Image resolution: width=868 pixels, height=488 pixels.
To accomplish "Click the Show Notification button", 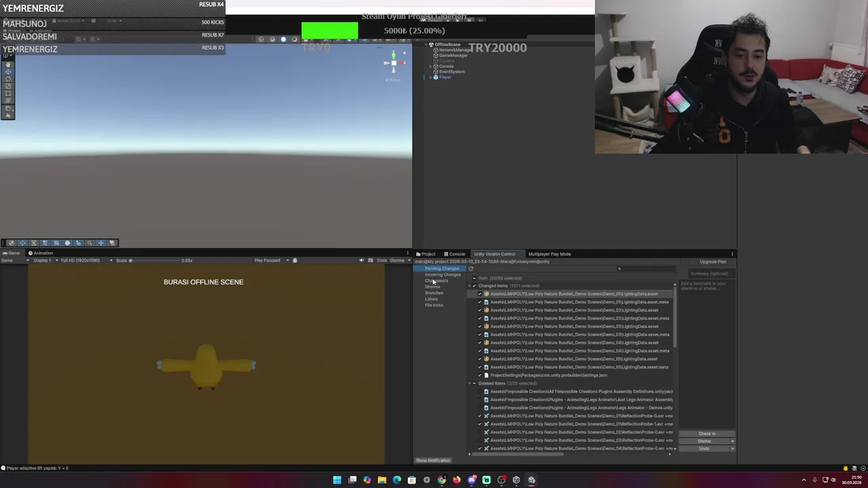I will click(x=433, y=460).
